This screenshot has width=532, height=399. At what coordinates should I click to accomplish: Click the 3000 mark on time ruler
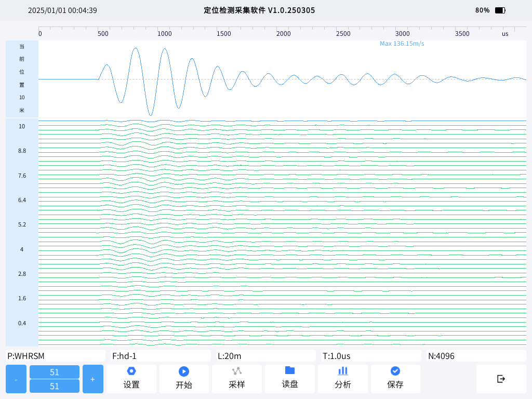(x=403, y=34)
